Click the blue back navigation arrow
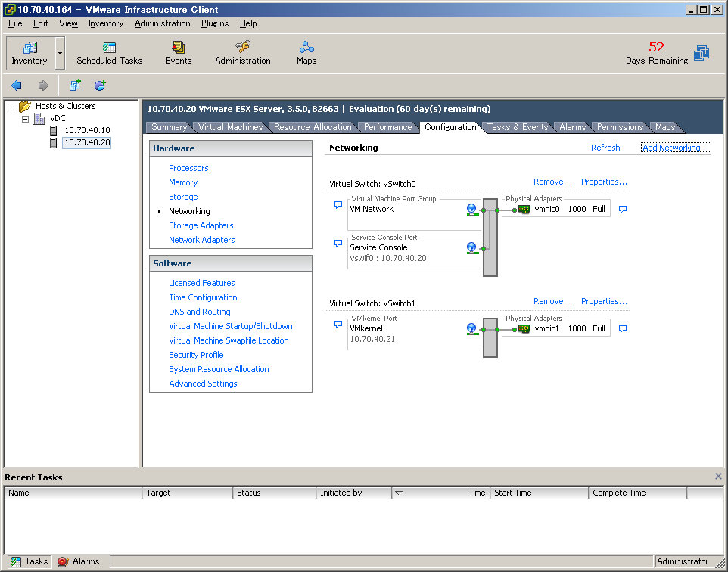The width and height of the screenshot is (728, 572). [16, 85]
